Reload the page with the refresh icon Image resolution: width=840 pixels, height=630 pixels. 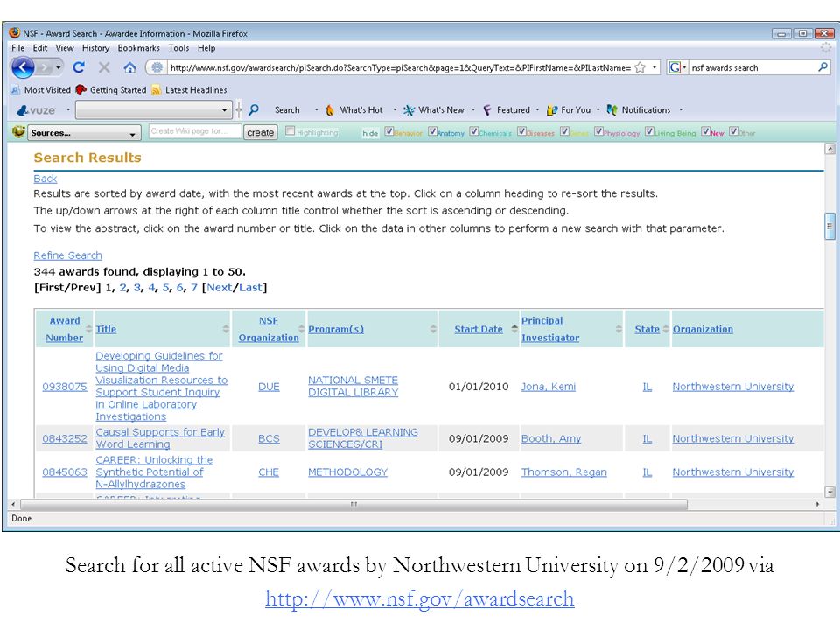coord(79,67)
